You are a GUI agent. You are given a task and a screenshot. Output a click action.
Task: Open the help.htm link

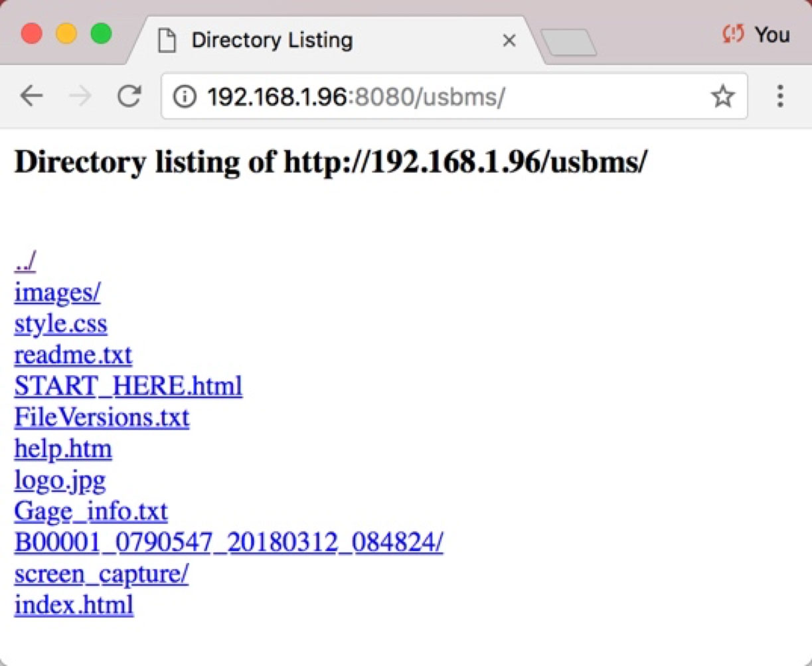coord(63,449)
